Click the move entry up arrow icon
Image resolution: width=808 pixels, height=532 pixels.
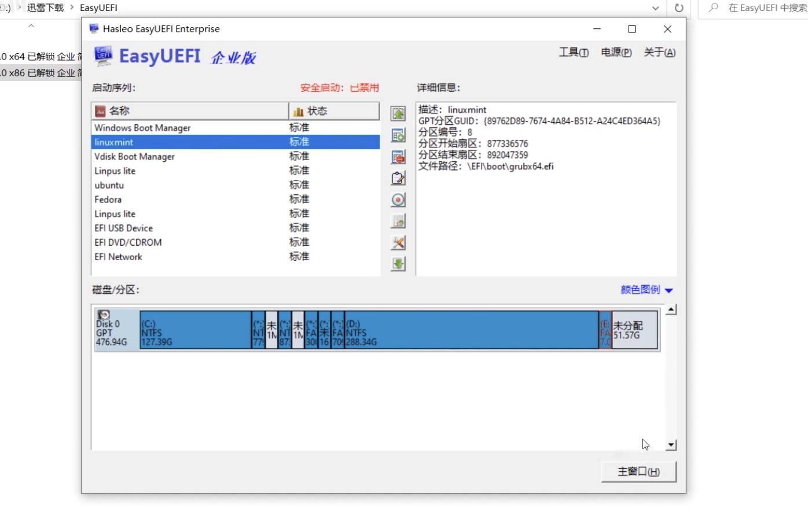(x=398, y=114)
